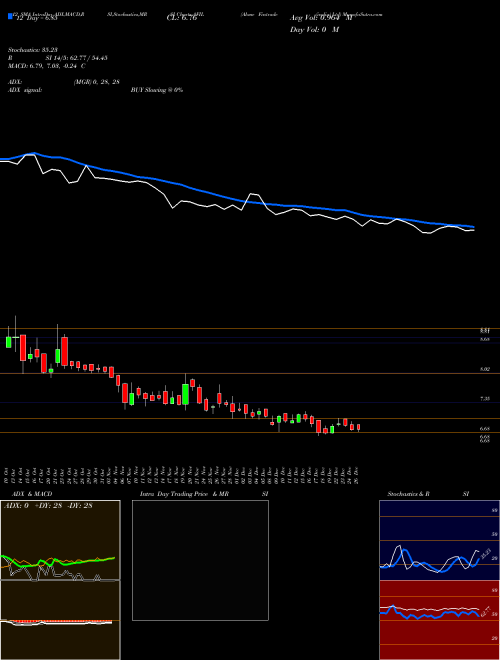The height and width of the screenshot is (660, 500).
Task: Click the Stochastics 33.28 value
Action: (32, 50)
